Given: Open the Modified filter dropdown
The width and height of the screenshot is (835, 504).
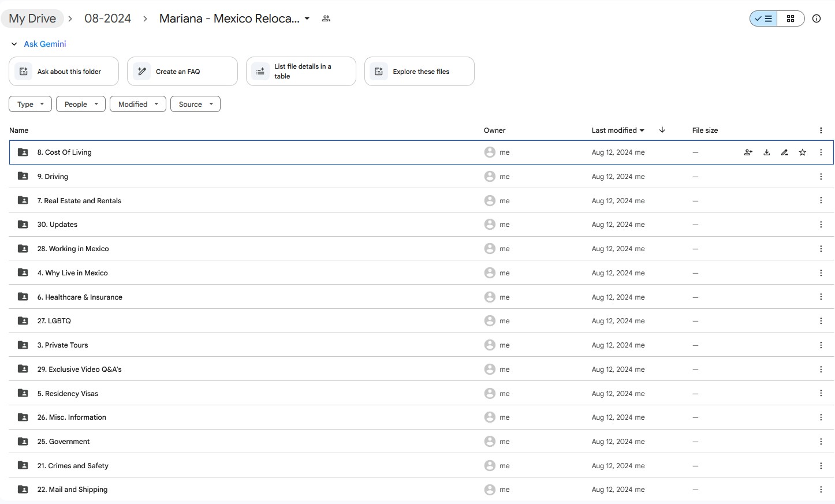Looking at the screenshot, I should tap(138, 104).
